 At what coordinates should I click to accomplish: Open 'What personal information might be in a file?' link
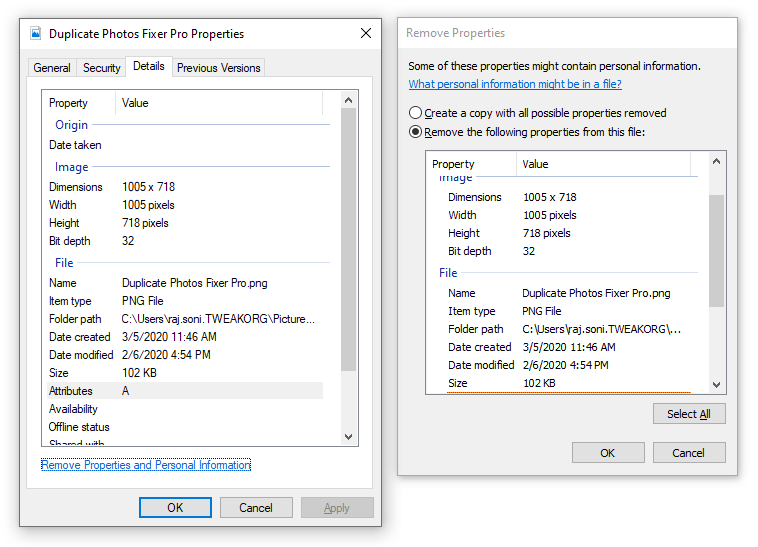515,84
